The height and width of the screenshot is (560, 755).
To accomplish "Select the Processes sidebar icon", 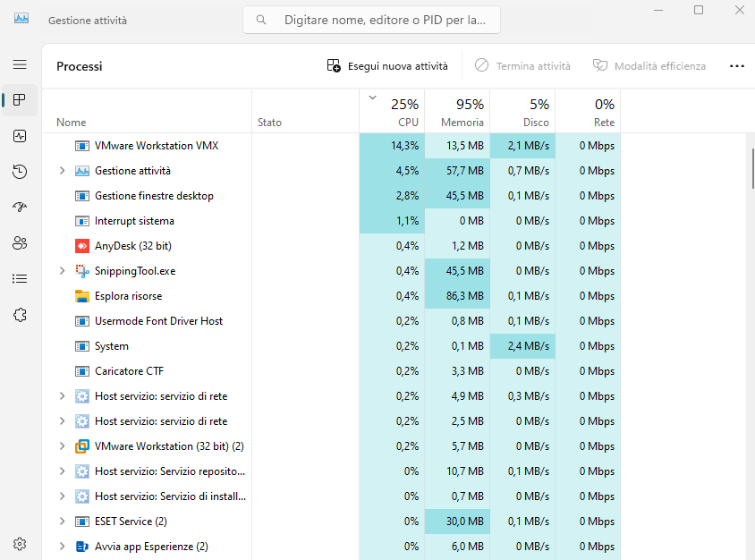I will 20,100.
